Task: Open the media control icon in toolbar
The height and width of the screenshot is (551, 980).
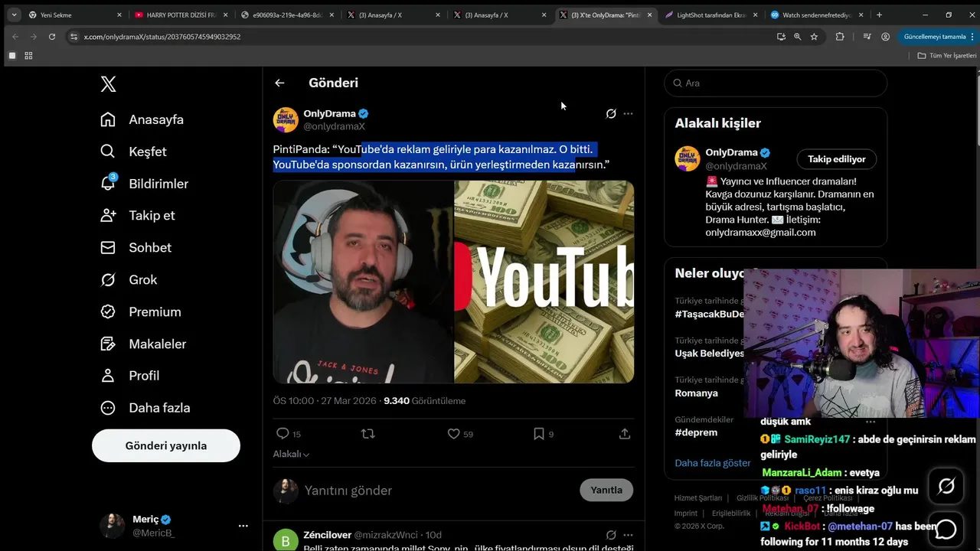Action: point(867,36)
